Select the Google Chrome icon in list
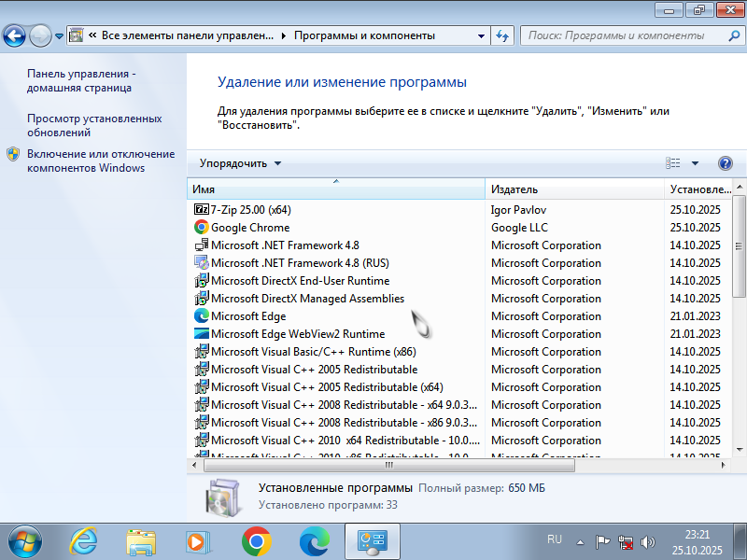747x560 pixels. 201,228
